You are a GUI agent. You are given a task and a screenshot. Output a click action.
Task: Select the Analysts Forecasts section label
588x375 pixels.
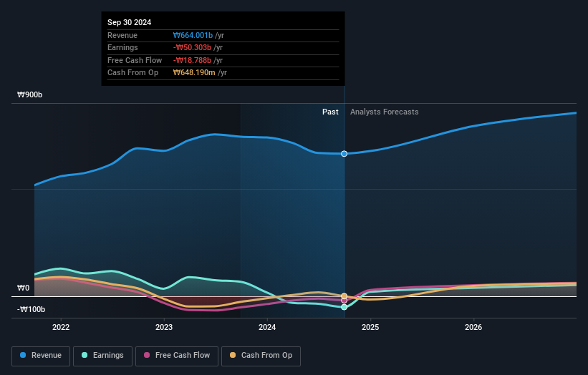tap(384, 112)
